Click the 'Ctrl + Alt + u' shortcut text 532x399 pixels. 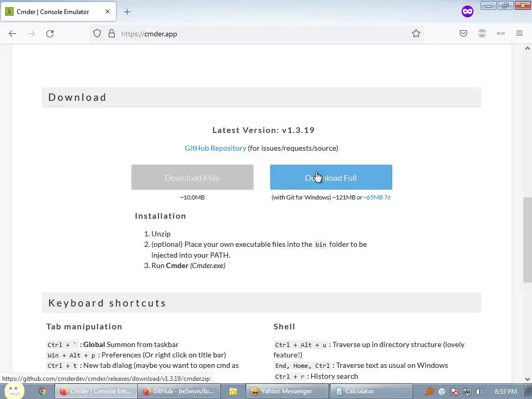(301, 345)
